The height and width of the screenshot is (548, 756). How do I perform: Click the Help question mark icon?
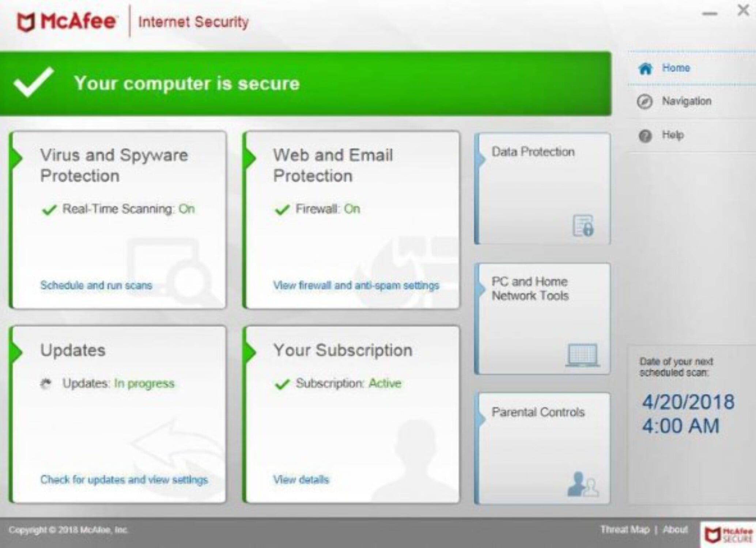[x=645, y=136]
